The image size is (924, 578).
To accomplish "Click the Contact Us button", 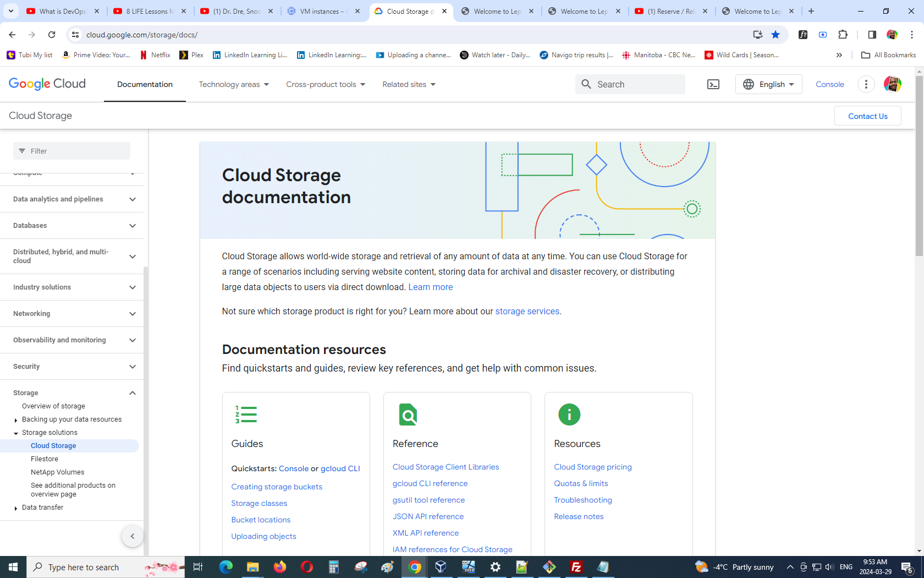I will coord(867,116).
